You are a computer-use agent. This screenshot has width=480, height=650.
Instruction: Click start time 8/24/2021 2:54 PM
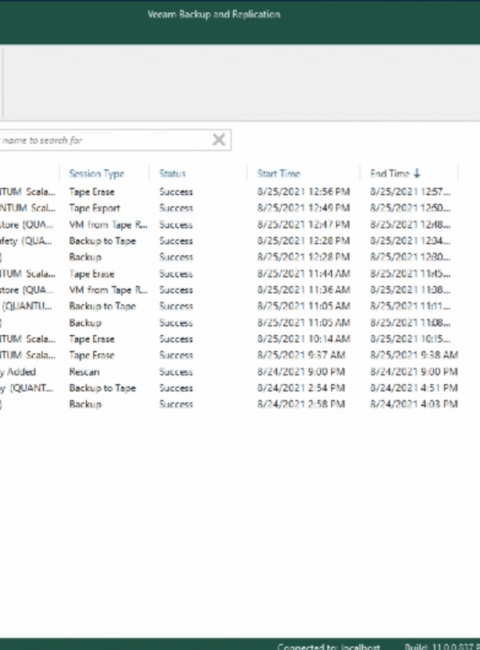pos(301,388)
